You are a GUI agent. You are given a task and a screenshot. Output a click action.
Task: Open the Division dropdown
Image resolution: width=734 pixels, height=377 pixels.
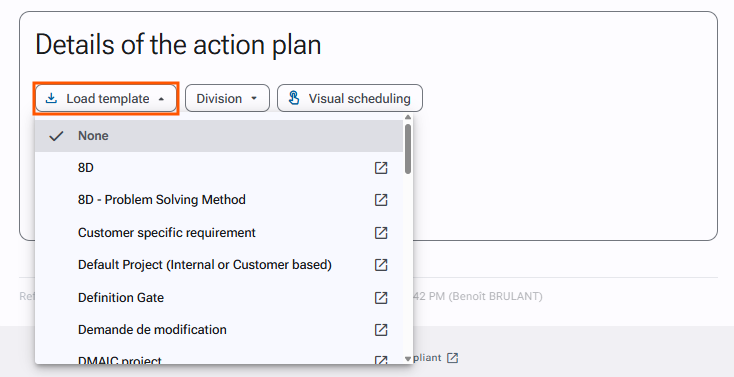point(227,98)
